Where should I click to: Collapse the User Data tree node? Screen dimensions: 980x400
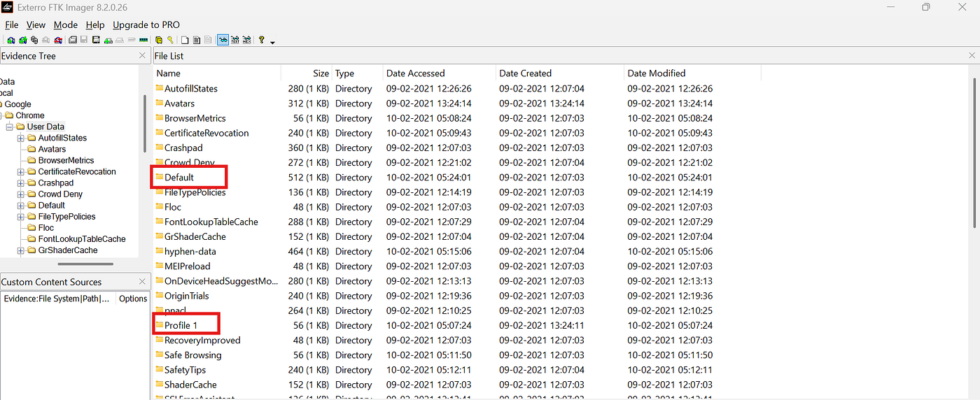(10, 127)
